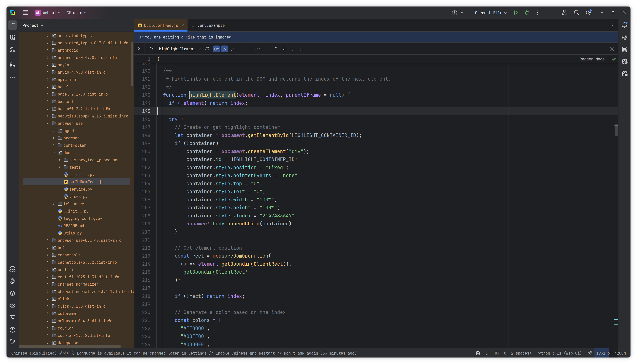Toggle Regex search option
637x364 pixels.
[233, 49]
